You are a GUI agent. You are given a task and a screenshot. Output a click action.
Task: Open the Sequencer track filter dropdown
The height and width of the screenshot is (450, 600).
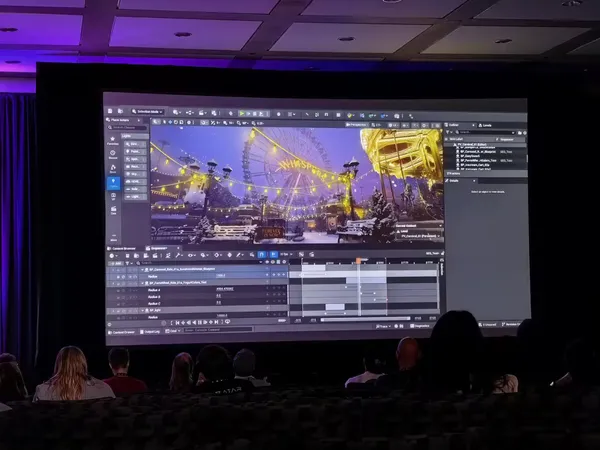tap(129, 263)
